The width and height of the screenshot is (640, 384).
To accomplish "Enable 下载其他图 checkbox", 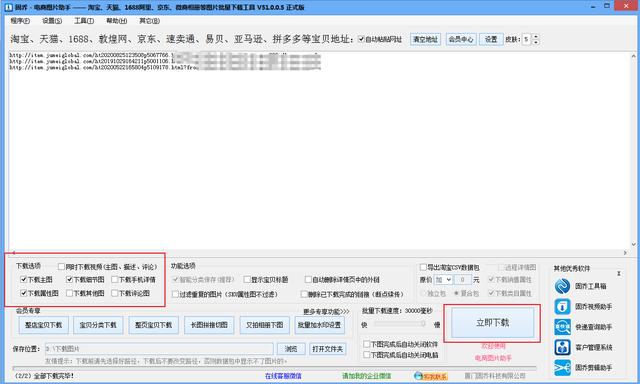I will coord(69,293).
